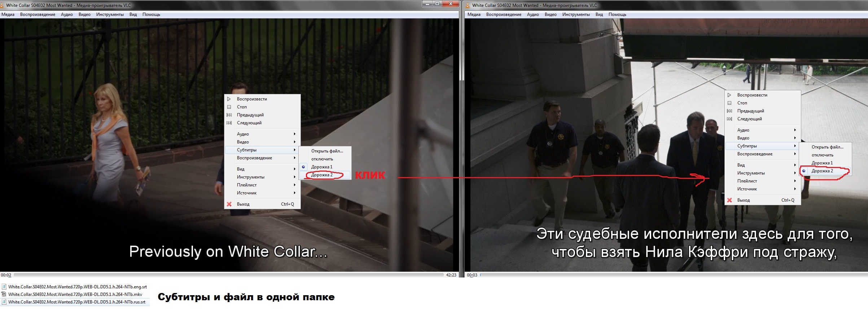Image resolution: width=868 pixels, height=310 pixels.
Task: Click the Play icon in right context menu
Action: coord(729,95)
